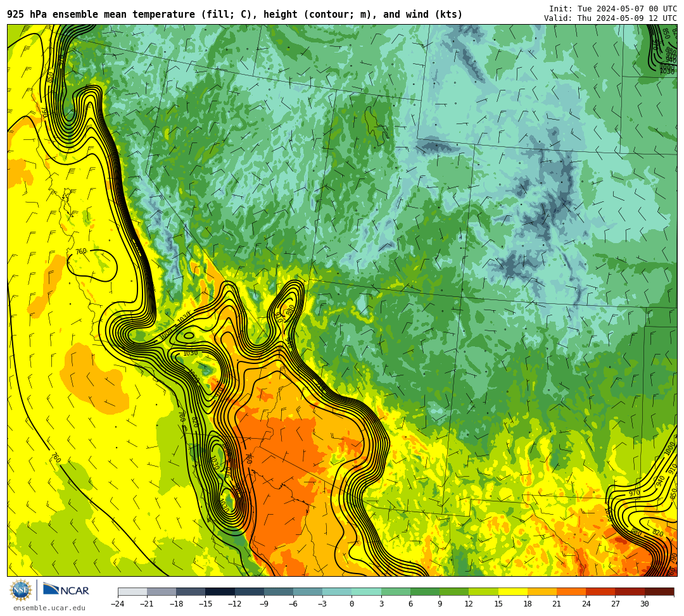684x616 pixels.
Task: Click the Init: Tue 2024-05-07 00 UTC text
Action: pyautogui.click(x=613, y=9)
